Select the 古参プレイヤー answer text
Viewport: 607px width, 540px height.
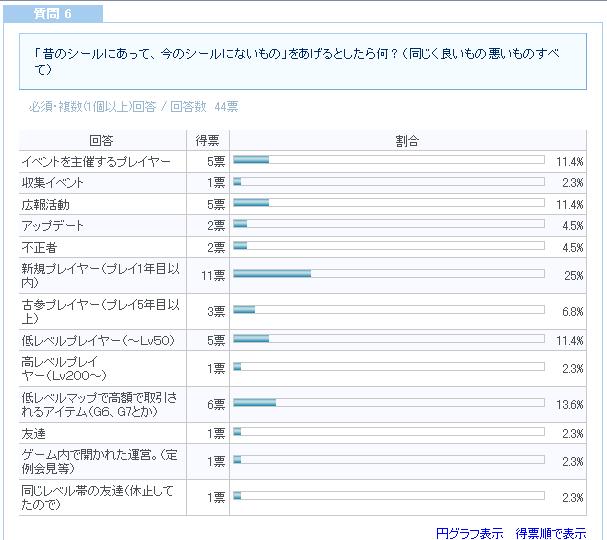point(101,311)
